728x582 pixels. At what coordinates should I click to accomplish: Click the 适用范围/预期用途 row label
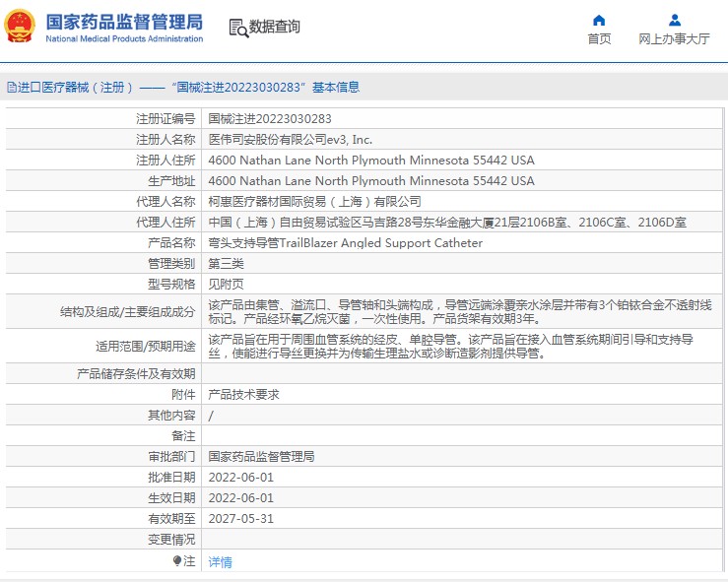coord(146,347)
